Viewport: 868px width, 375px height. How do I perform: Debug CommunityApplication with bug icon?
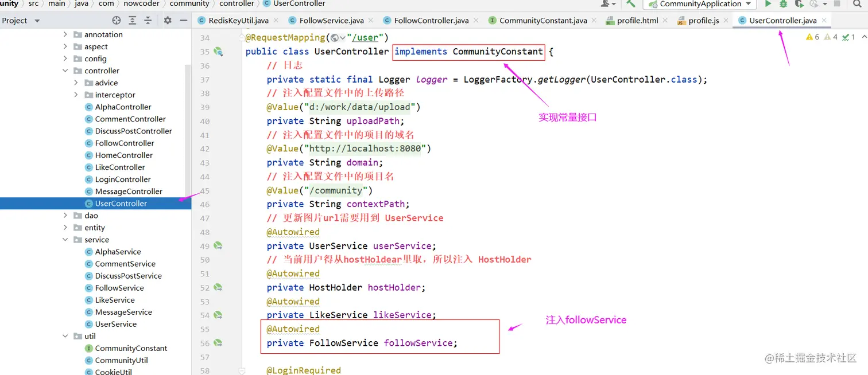(x=784, y=3)
